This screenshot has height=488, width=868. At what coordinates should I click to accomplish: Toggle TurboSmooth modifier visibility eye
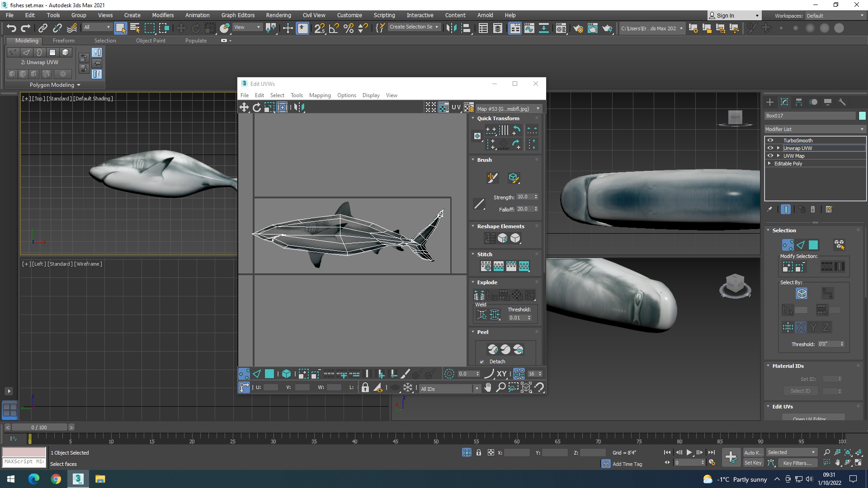(x=770, y=141)
